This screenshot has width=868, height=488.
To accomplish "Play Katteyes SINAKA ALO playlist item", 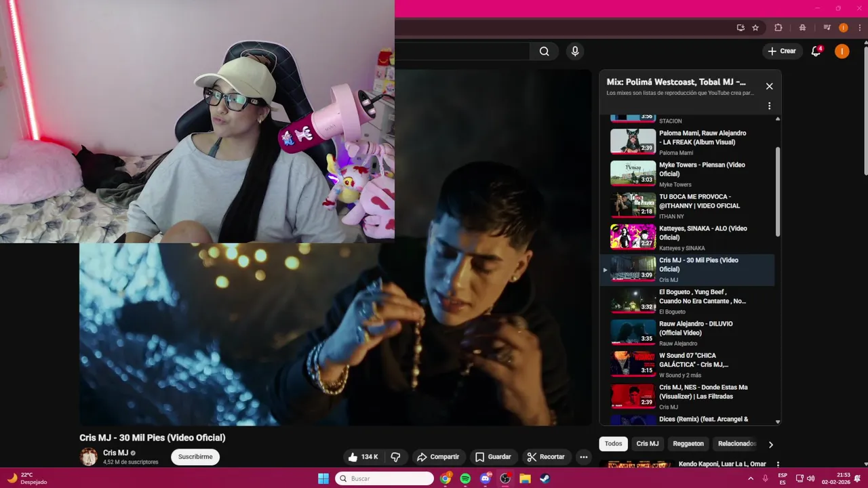I will [688, 237].
